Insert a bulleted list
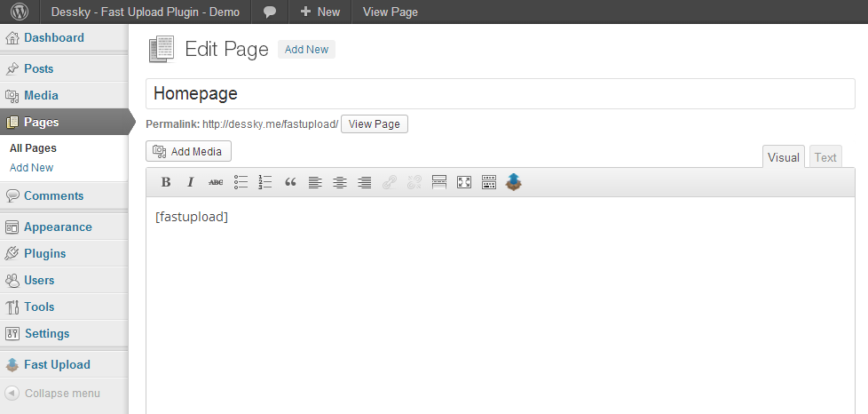Screen dimensions: 868x414 coord(241,182)
